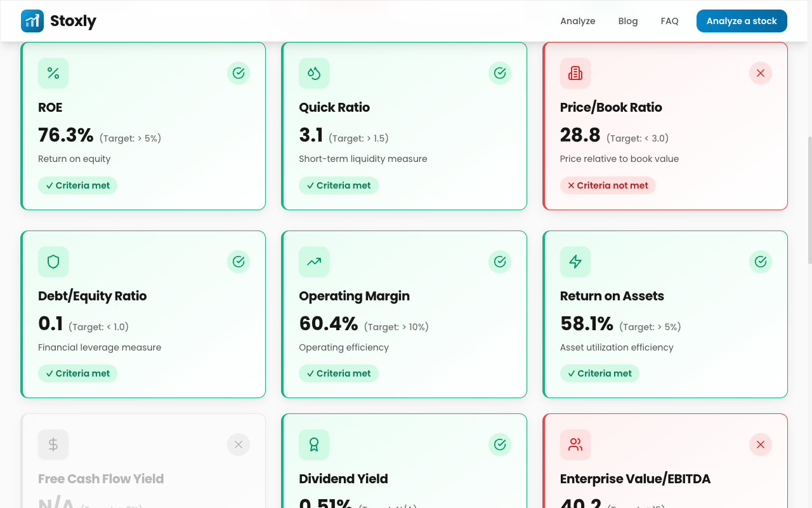Click the trending-up icon on Operating Margin card

314,262
